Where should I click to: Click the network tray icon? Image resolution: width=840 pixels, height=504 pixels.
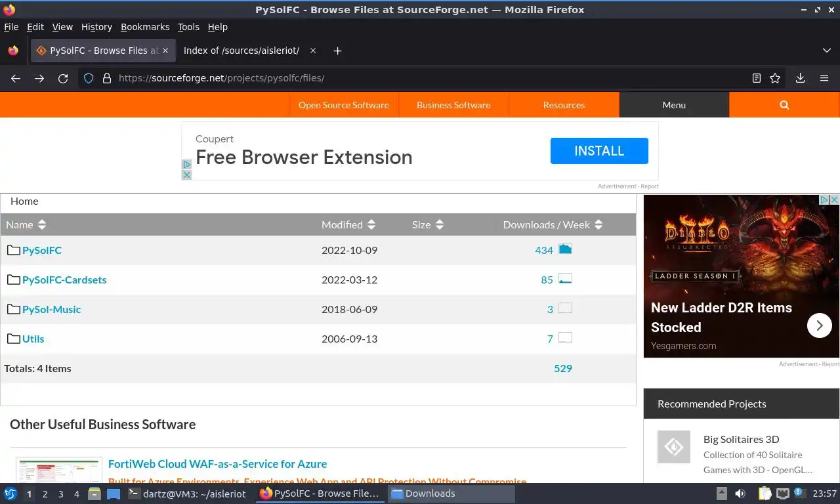(x=782, y=493)
